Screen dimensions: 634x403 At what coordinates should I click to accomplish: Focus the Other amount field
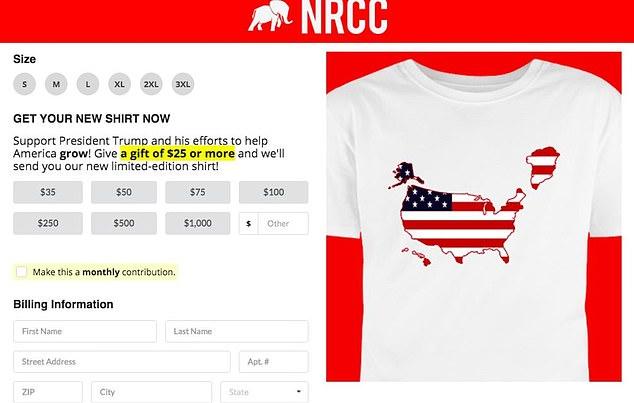click(283, 223)
